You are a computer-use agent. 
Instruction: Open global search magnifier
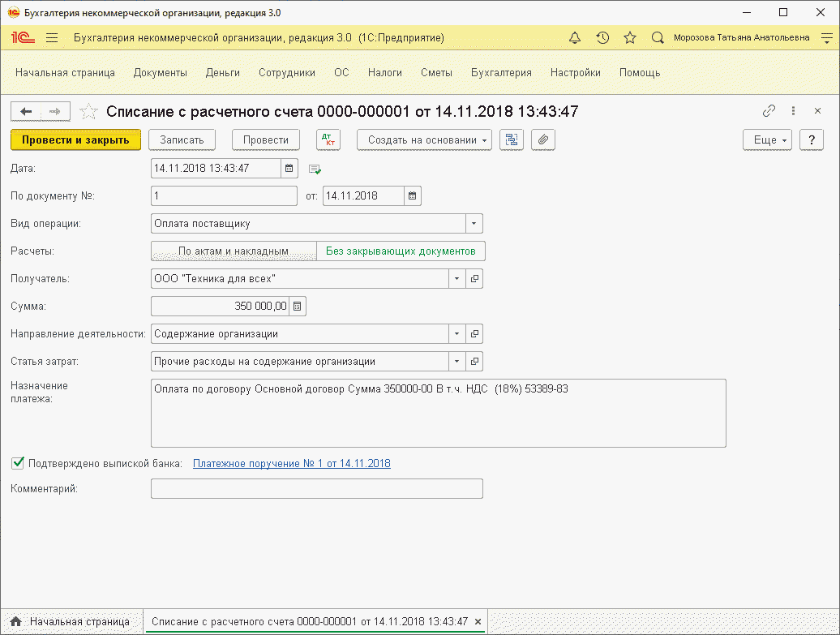click(658, 37)
